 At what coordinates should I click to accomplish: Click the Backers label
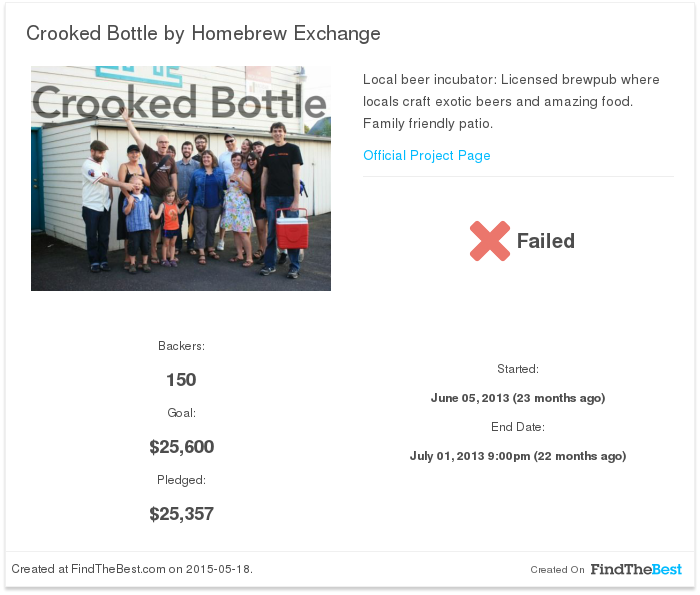click(181, 346)
